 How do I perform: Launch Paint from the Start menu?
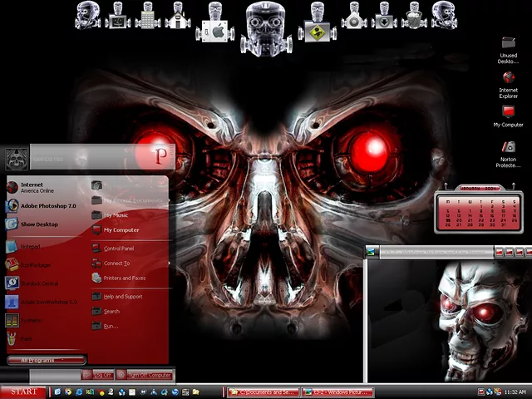tap(44, 338)
